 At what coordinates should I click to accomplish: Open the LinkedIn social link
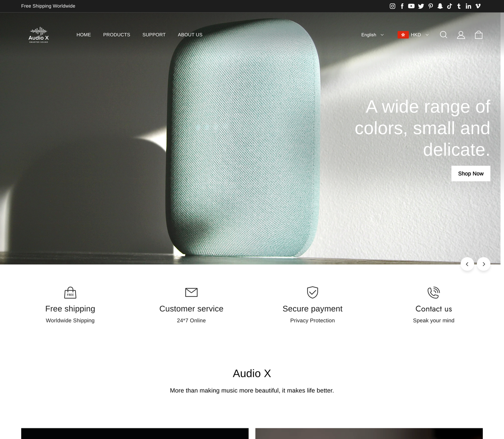point(468,6)
